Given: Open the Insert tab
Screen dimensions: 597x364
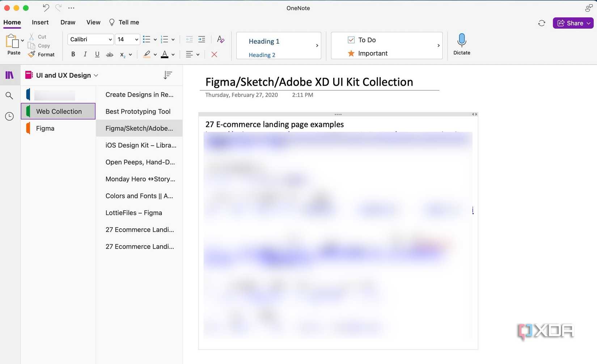Looking at the screenshot, I should point(40,22).
